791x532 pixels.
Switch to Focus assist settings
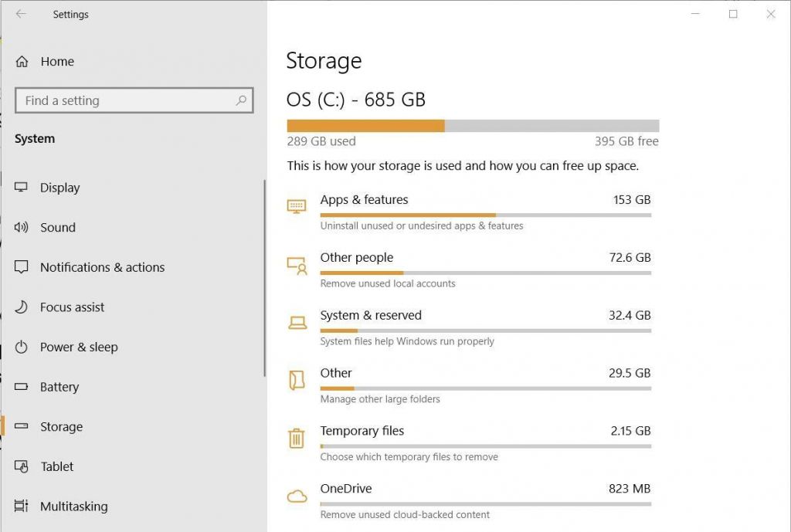73,307
